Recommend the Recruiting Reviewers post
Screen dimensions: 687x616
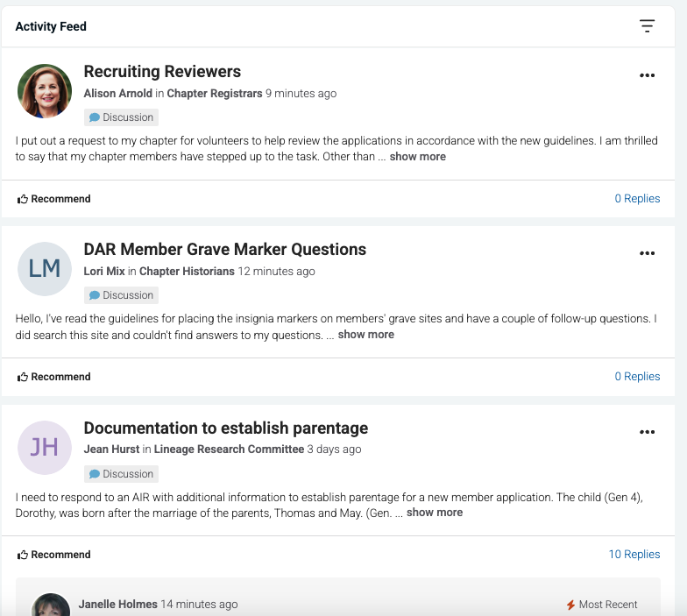click(54, 199)
